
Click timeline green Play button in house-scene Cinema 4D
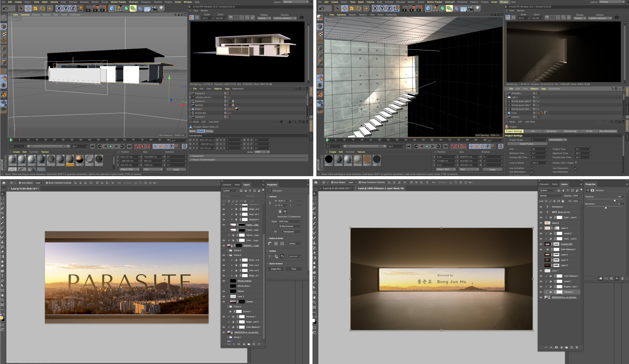(111, 146)
